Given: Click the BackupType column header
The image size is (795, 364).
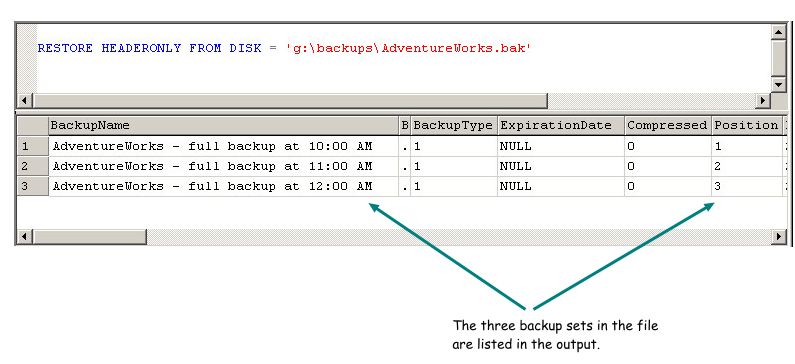Looking at the screenshot, I should click(x=453, y=125).
